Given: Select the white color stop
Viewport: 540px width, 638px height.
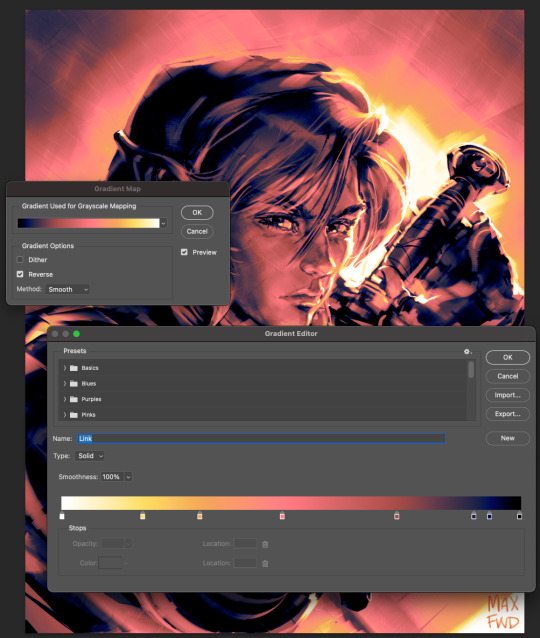Looking at the screenshot, I should click(x=62, y=516).
